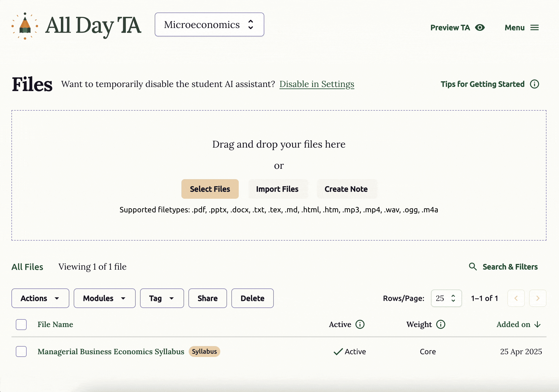Click the Weight column info icon
The height and width of the screenshot is (392, 559).
coord(440,324)
